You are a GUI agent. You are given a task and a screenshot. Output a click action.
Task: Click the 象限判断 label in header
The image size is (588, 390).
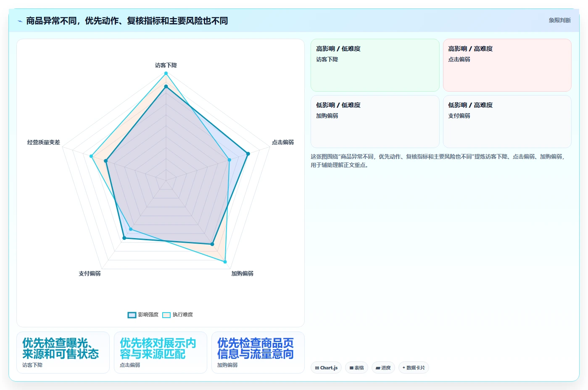point(559,20)
